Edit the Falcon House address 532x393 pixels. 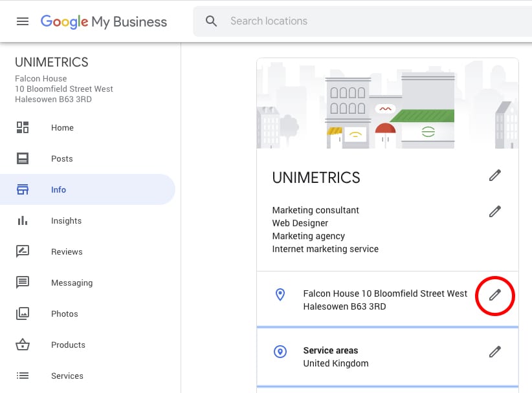tap(495, 295)
